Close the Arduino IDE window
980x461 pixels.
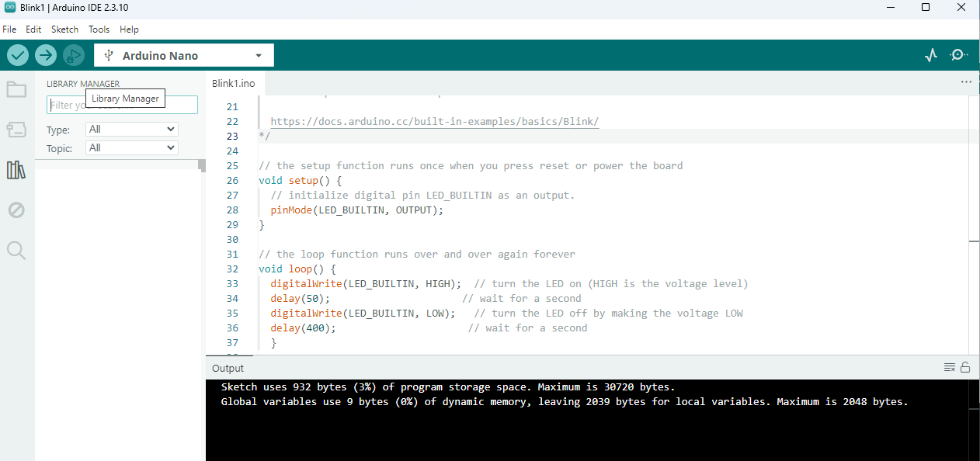961,8
